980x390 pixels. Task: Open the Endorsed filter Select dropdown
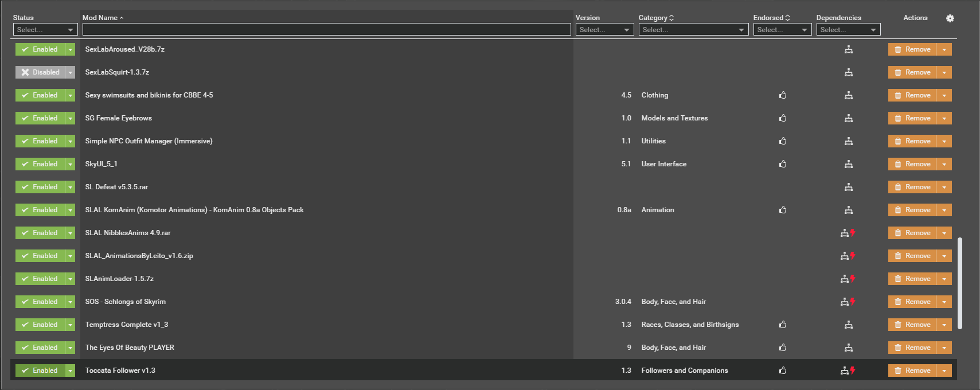pos(782,30)
